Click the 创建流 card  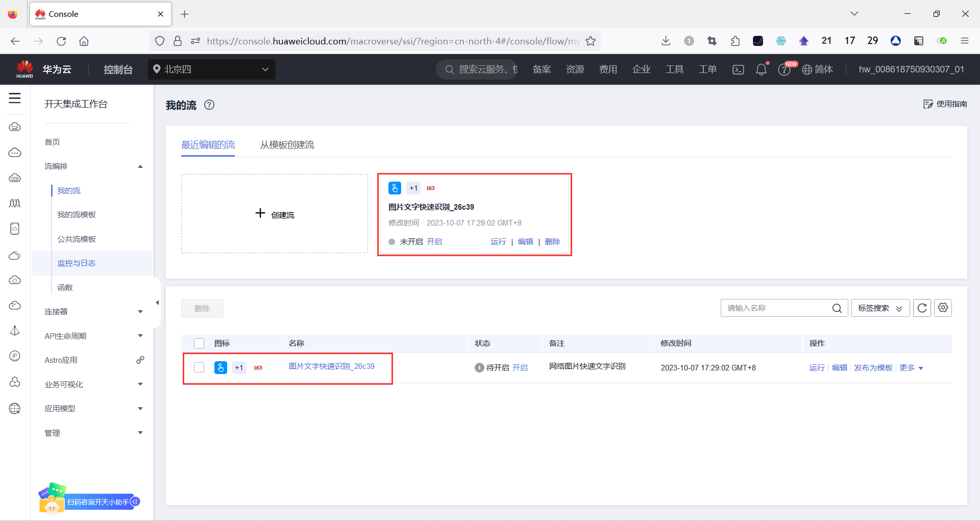275,214
